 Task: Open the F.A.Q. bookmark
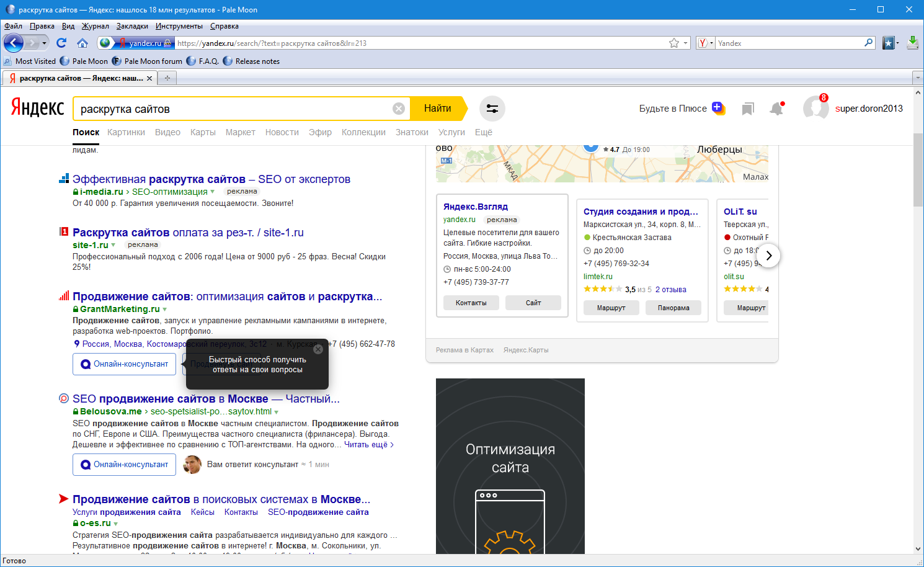(203, 61)
